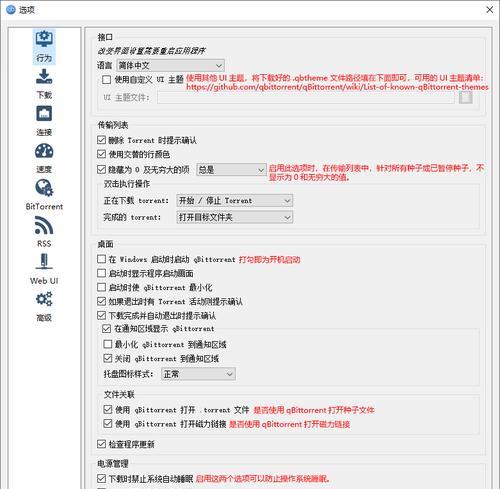Toggle 检查程序更新 checkbox
This screenshot has width=500, height=489.
click(x=101, y=444)
